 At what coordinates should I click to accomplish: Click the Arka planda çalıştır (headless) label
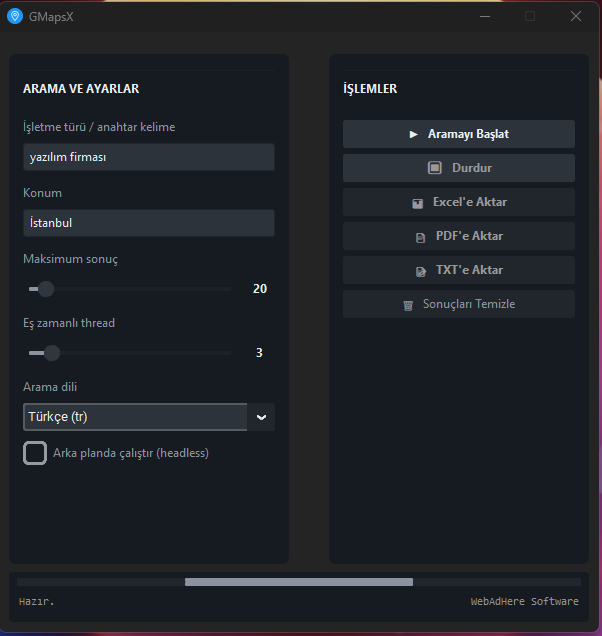pos(131,453)
